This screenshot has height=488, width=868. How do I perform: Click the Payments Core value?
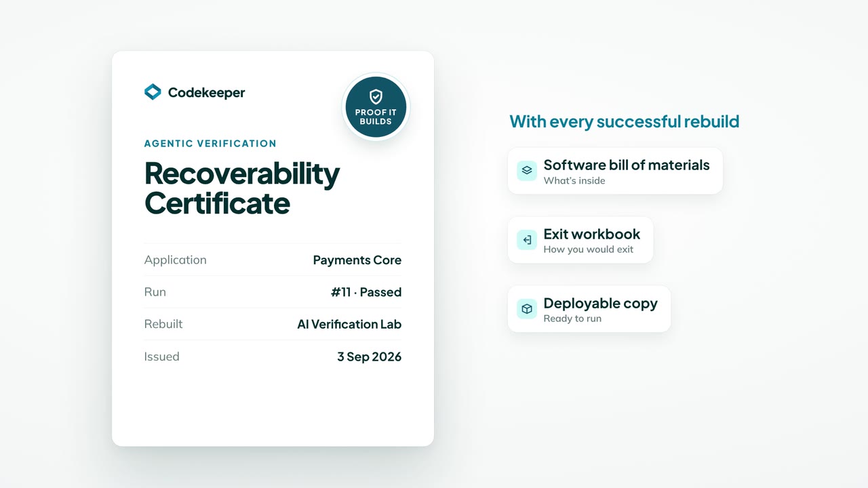tap(357, 260)
